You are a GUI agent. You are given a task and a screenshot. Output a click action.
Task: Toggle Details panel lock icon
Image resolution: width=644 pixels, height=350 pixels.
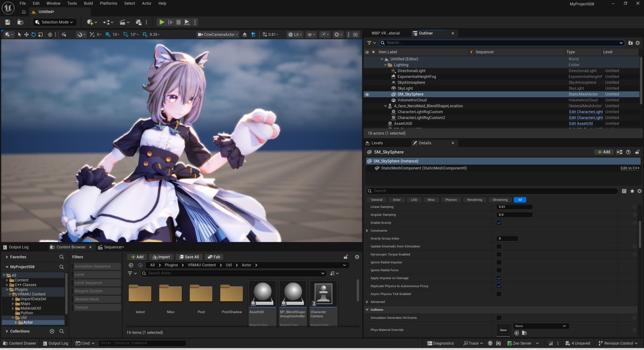[637, 152]
